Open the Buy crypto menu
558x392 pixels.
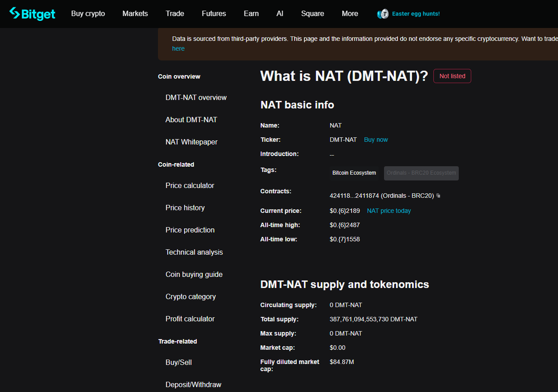coord(88,13)
